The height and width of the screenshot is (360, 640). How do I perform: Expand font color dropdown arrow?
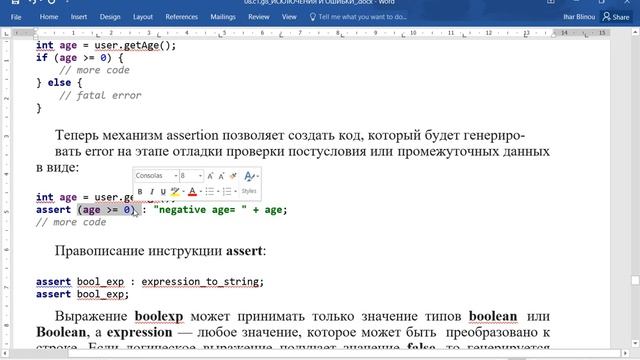pos(200,191)
